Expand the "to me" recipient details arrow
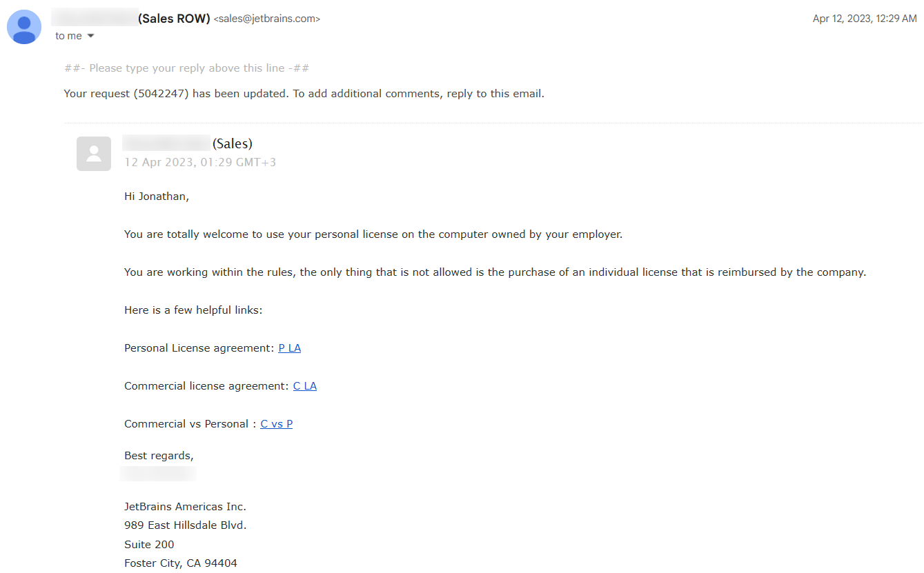This screenshot has height=573, width=924. tap(90, 36)
